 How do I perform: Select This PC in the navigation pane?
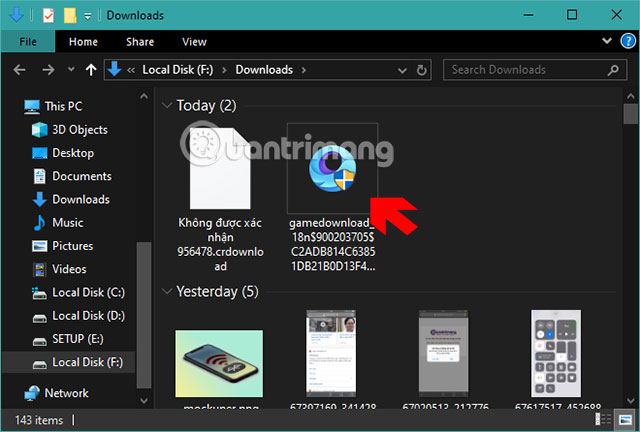[x=53, y=106]
